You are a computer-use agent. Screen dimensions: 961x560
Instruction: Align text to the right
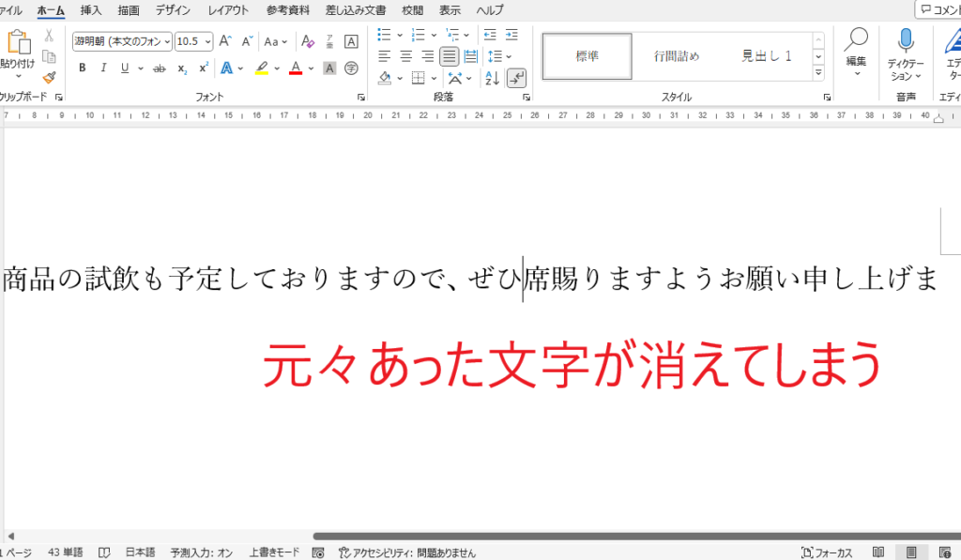tap(427, 56)
